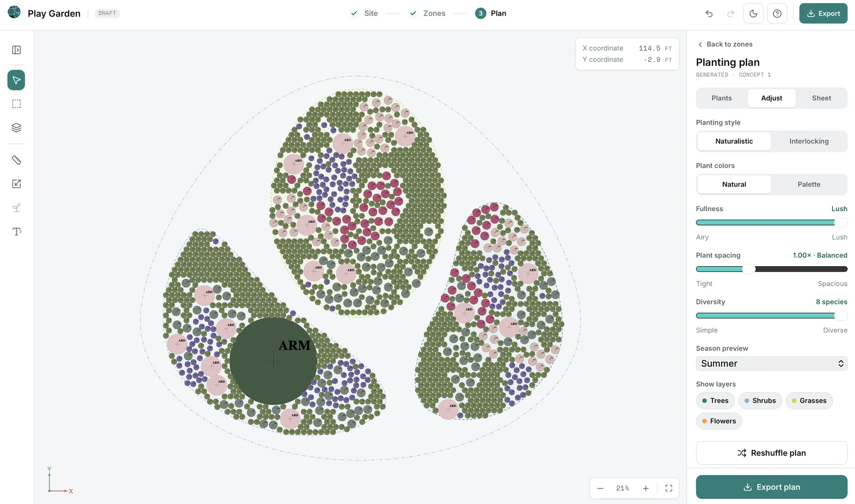Select the large ARM tree on canvas
This screenshot has height=504, width=855.
(x=273, y=361)
